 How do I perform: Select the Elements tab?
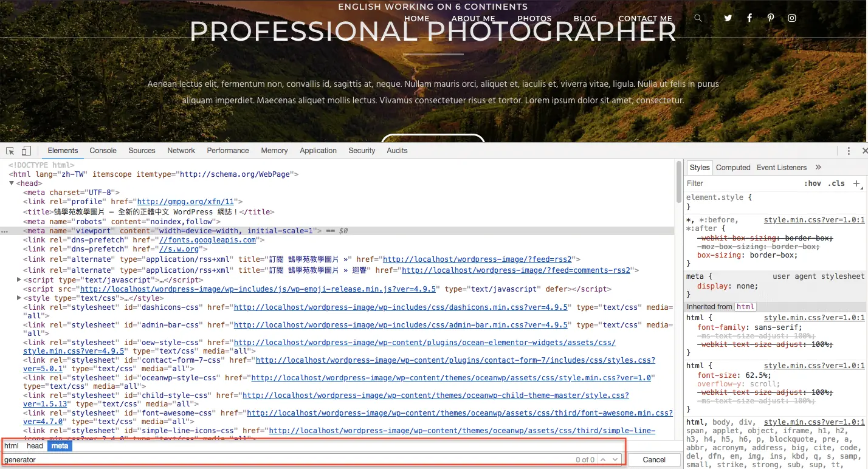tap(63, 151)
